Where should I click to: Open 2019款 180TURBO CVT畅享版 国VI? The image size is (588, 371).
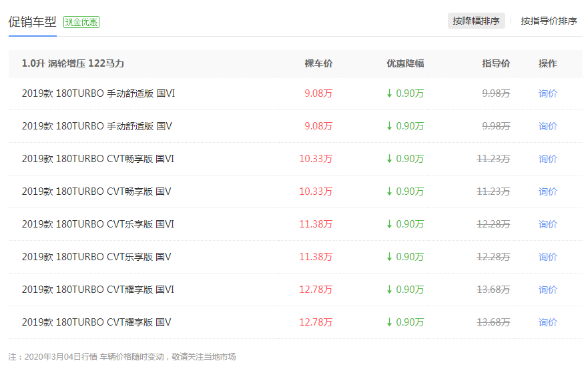98,159
